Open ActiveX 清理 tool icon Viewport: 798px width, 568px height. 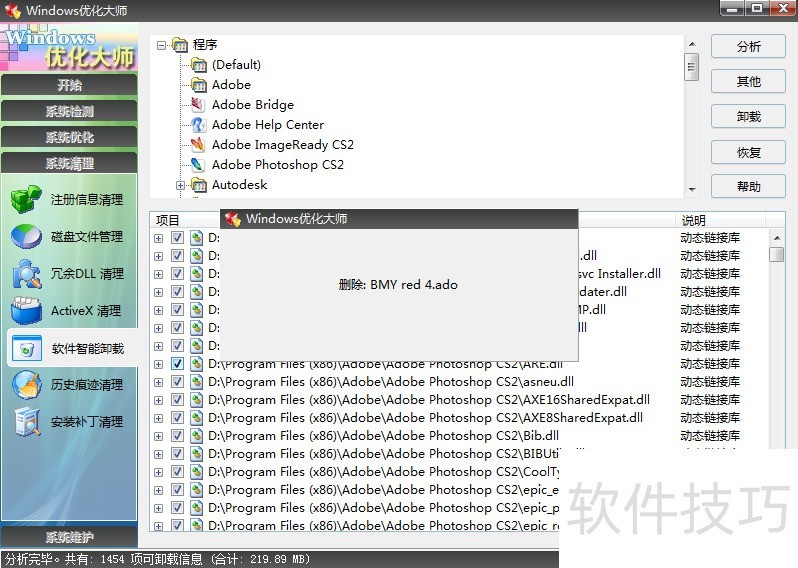pos(26,310)
